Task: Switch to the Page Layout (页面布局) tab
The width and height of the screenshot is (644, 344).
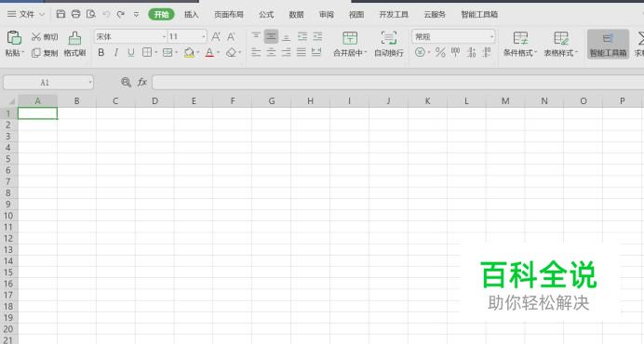Action: point(229,14)
